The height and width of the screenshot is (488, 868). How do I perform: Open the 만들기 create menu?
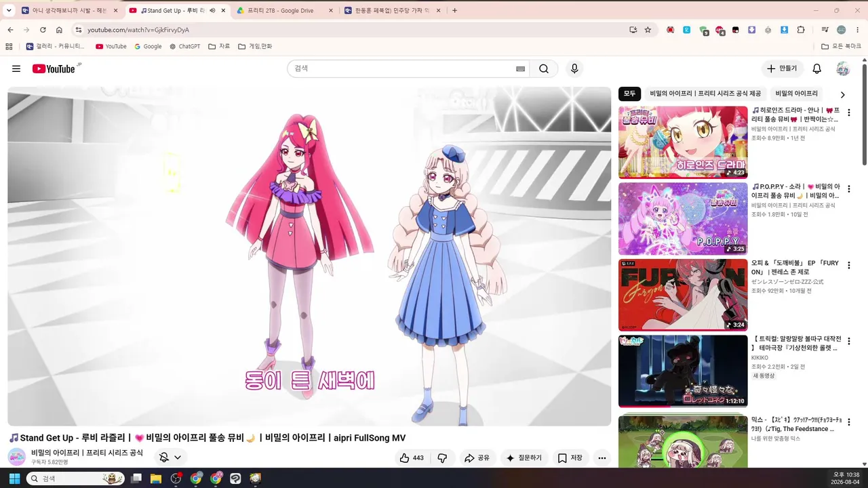pyautogui.click(x=782, y=68)
